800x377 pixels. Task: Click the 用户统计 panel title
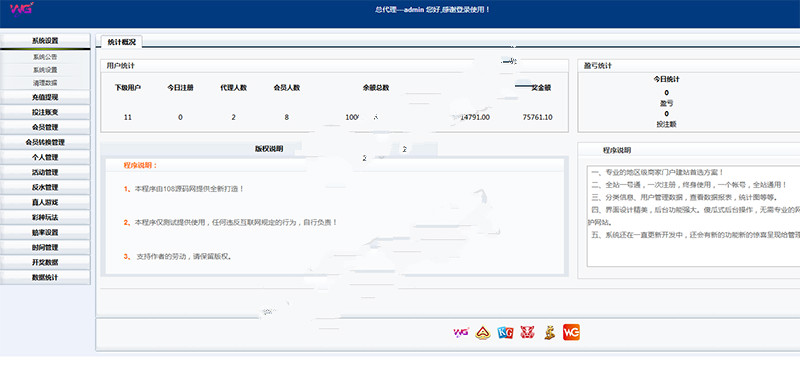click(120, 66)
